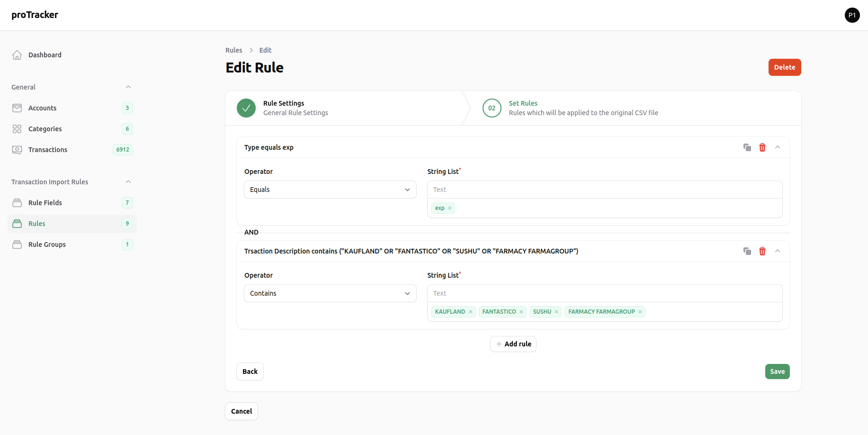Viewport: 868px width, 435px height.
Task: Collapse the "Type equals exp" rule panel
Action: click(778, 147)
